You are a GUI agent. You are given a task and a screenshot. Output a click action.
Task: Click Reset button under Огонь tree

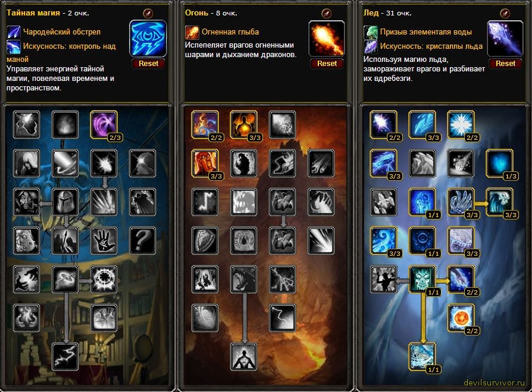pos(327,64)
